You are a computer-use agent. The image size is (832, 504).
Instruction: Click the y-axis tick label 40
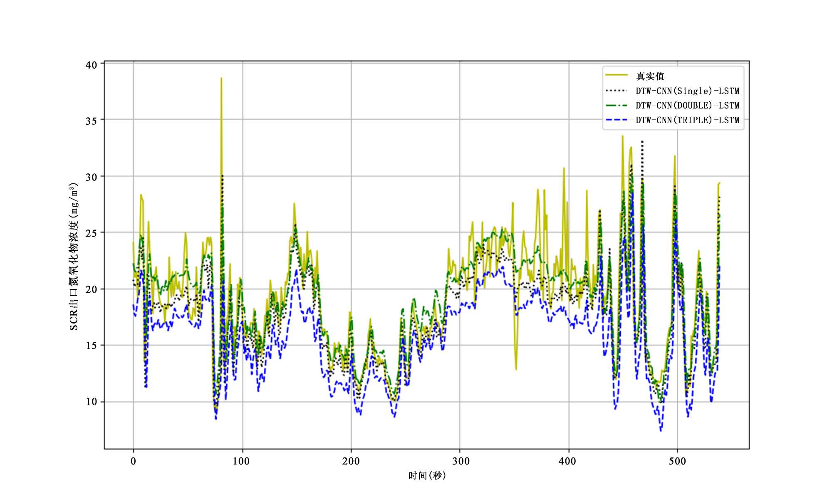91,65
